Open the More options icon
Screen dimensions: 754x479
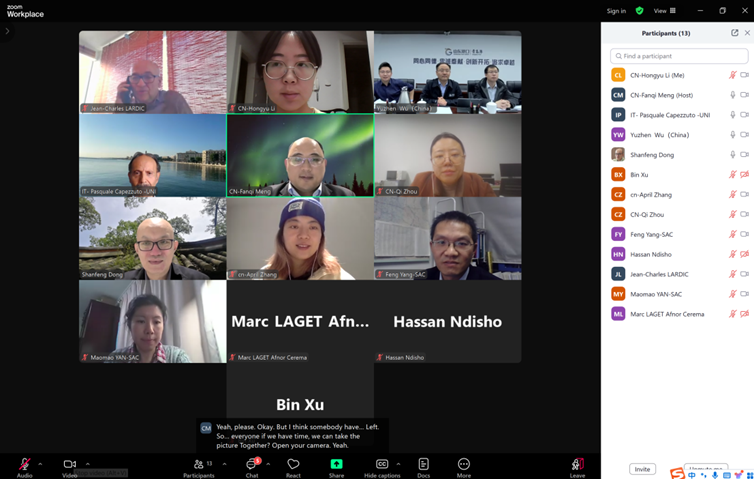tap(464, 464)
